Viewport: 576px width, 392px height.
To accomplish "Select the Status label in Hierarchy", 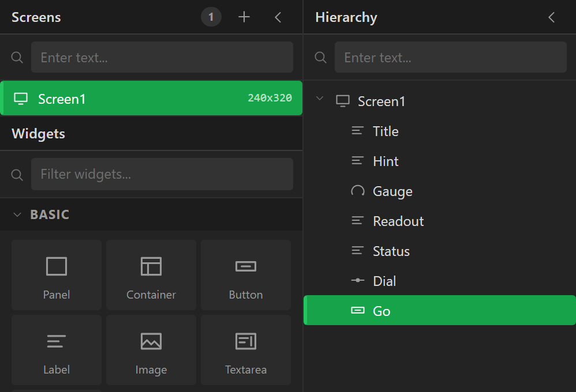I will [x=440, y=251].
